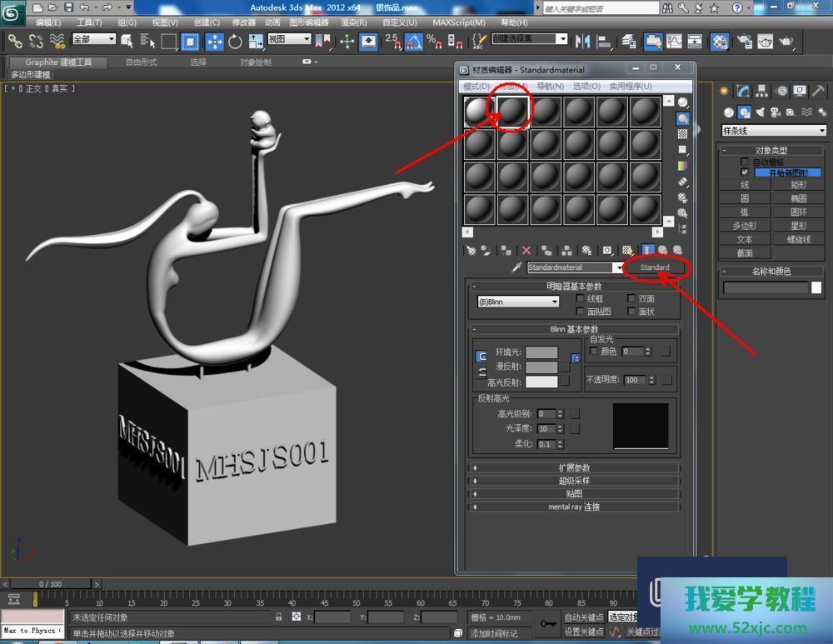
Task: Open the 选项(O) menu in material editor
Action: pos(586,86)
